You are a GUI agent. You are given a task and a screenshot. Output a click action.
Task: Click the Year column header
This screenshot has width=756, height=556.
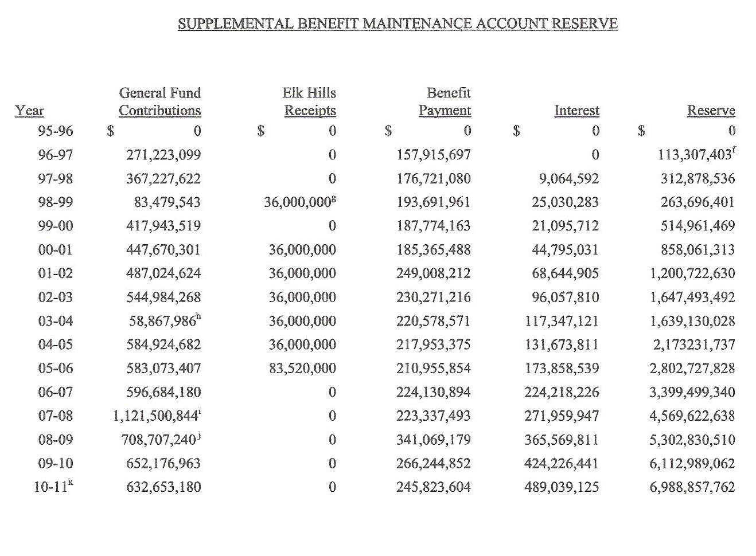(30, 111)
